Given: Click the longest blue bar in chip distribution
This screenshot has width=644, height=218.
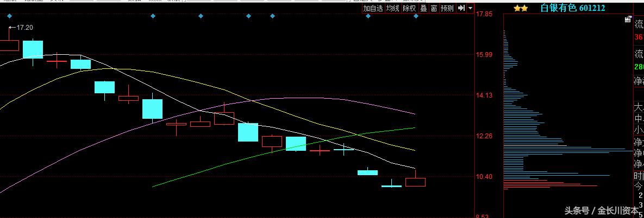Looking at the screenshot, I should [x=569, y=151].
